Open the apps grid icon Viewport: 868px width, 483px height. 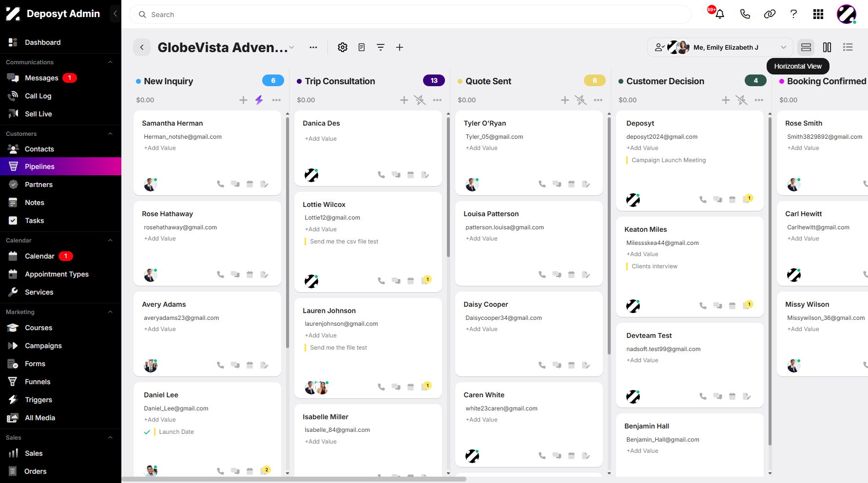(x=818, y=14)
